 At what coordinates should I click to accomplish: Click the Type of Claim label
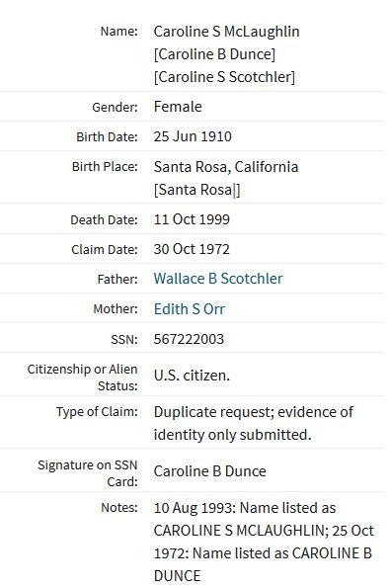pos(97,412)
